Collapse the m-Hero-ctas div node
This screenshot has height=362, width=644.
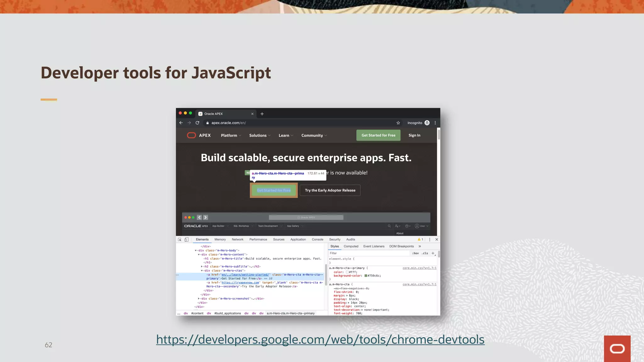pyautogui.click(x=202, y=271)
